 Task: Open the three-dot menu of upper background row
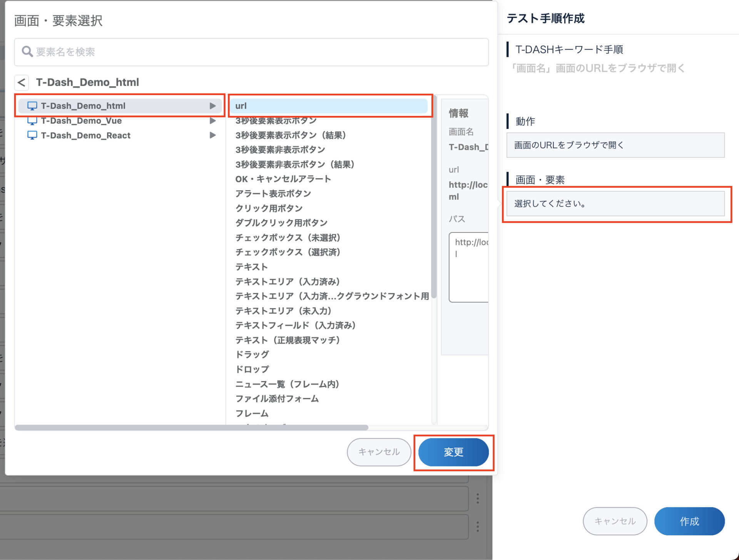tap(478, 498)
